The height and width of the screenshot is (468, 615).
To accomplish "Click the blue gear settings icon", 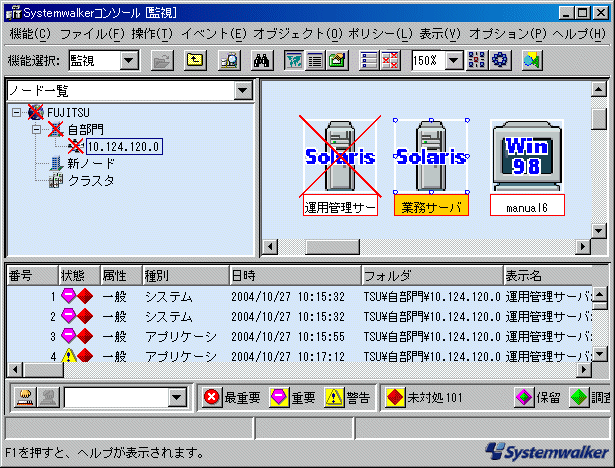I will pos(499,60).
